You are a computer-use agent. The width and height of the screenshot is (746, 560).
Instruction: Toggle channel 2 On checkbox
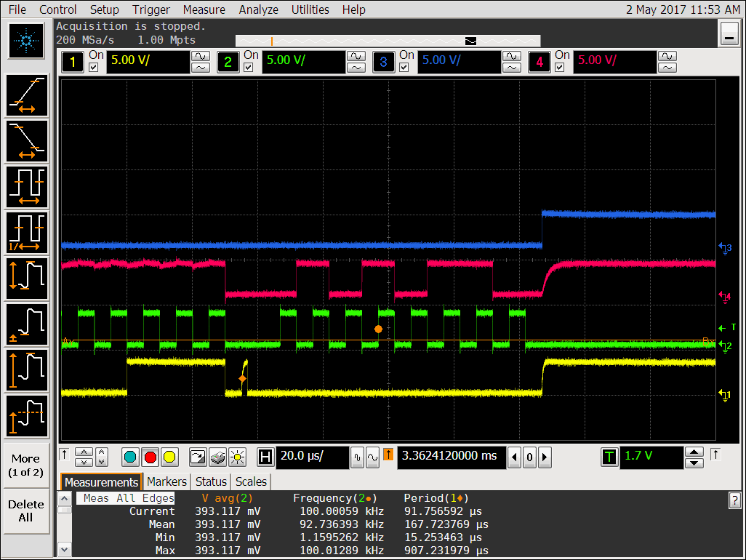pyautogui.click(x=249, y=68)
